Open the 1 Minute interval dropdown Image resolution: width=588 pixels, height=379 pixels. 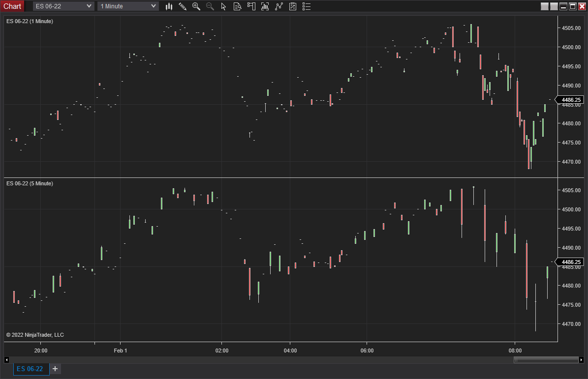point(128,6)
